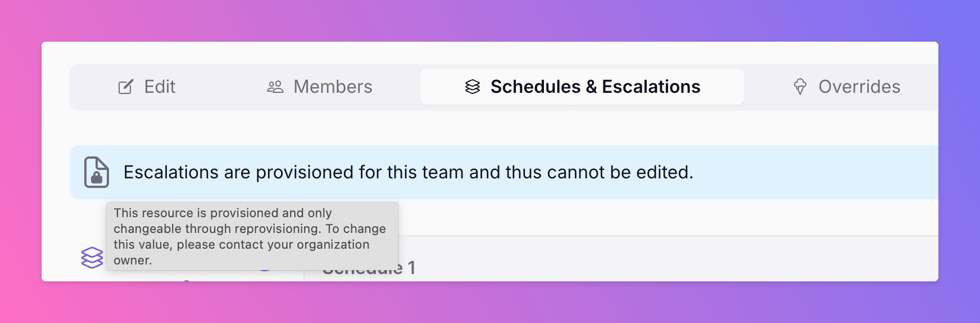Screen dimensions: 980x323
Task: Click the word Escalations in the blue banner
Action: (x=171, y=172)
